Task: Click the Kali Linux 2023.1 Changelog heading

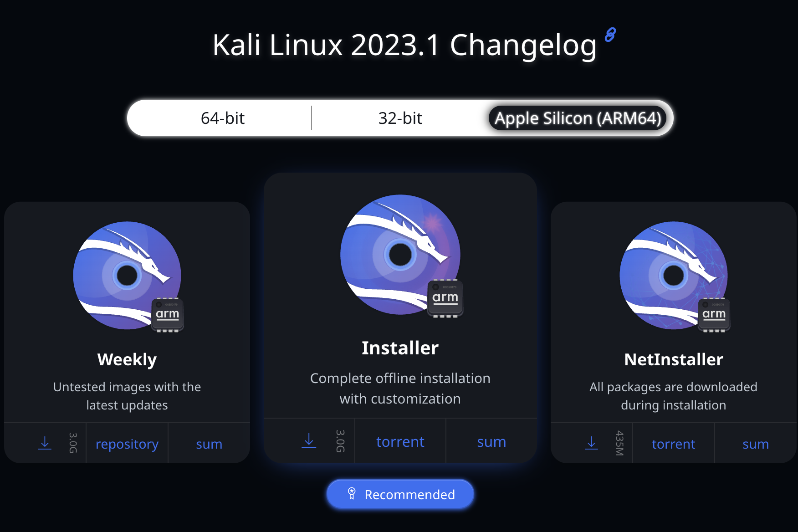Action: (x=404, y=45)
